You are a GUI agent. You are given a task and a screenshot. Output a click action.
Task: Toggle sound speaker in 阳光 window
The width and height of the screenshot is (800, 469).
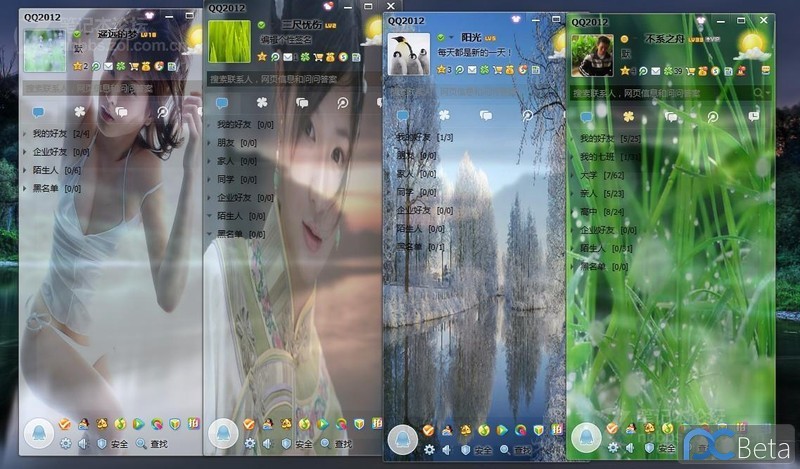(x=447, y=450)
